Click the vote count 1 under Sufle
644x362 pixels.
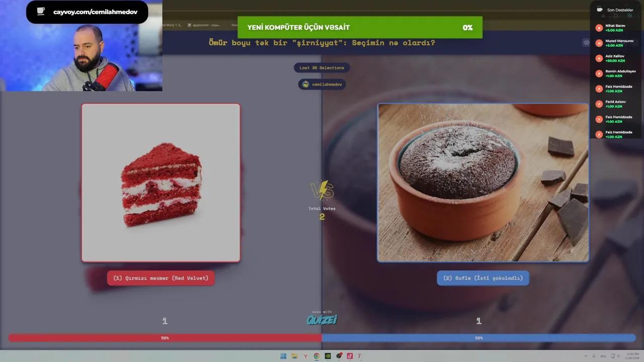[x=478, y=321]
